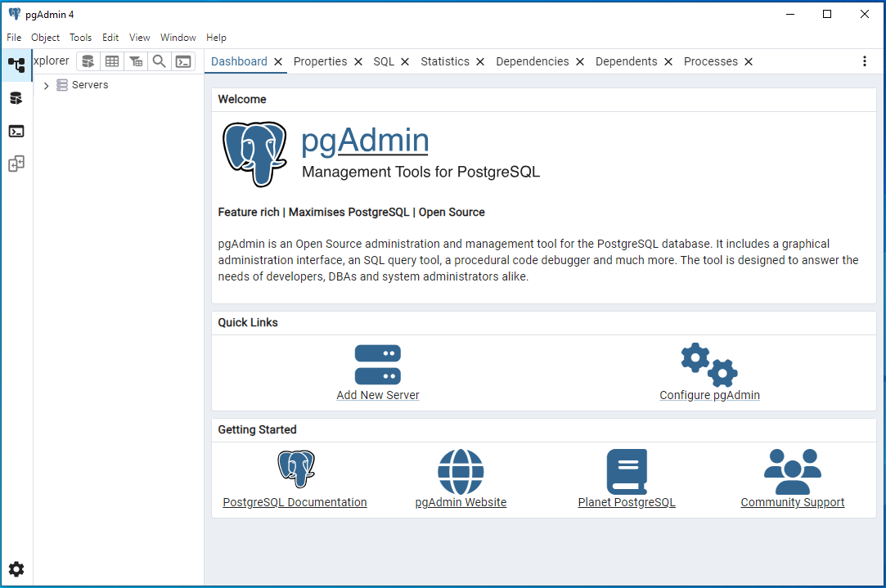The image size is (886, 588).
Task: Close the Statistics tab
Action: tap(480, 61)
